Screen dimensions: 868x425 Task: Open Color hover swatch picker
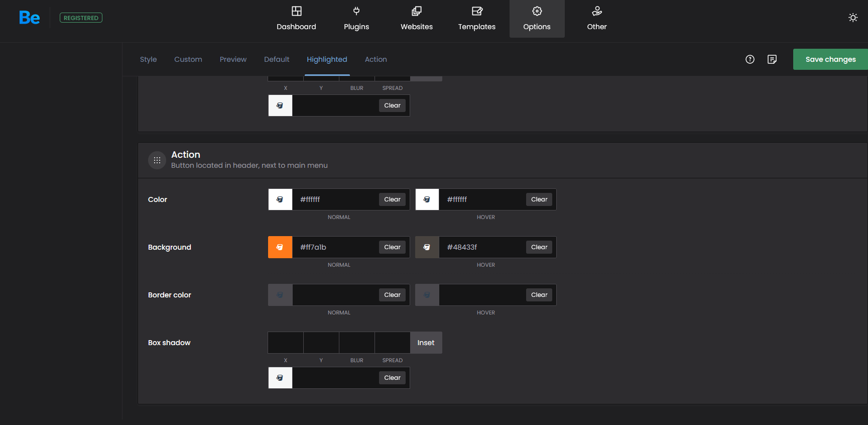coord(427,199)
